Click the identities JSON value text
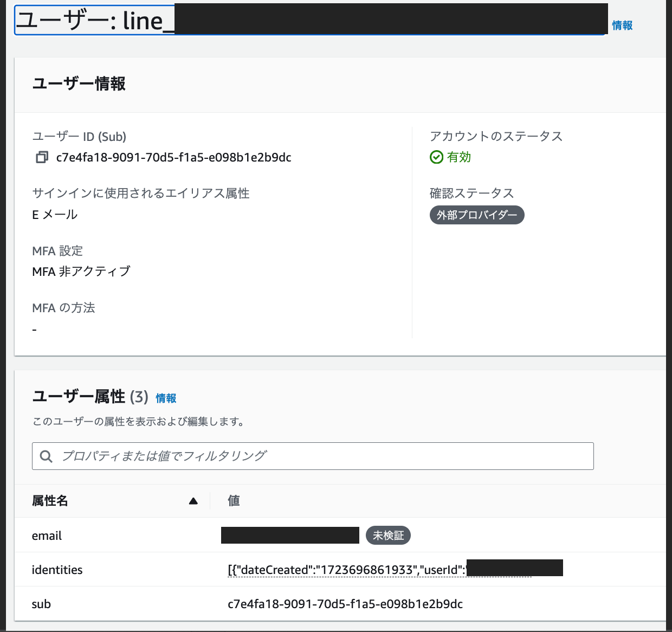 (347, 570)
